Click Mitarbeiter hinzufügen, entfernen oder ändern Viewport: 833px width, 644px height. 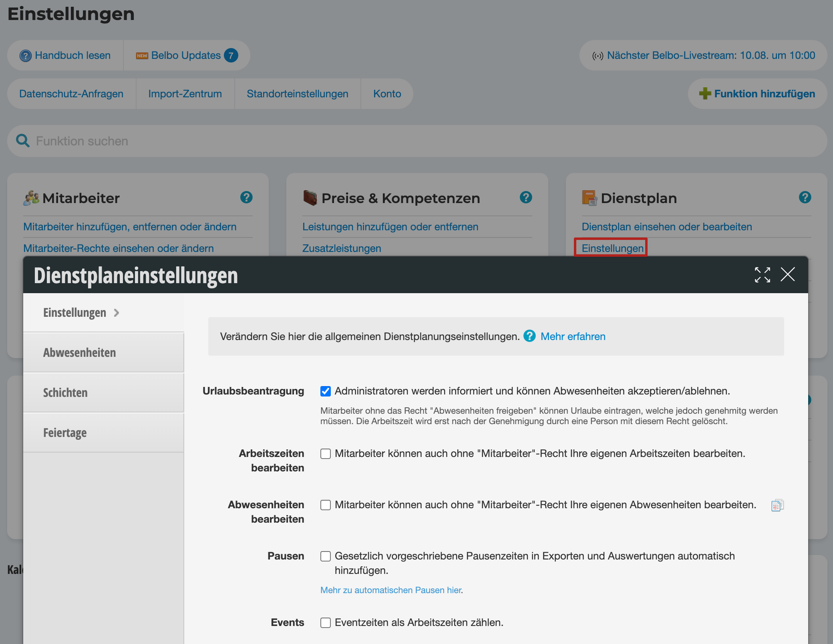pyautogui.click(x=130, y=227)
